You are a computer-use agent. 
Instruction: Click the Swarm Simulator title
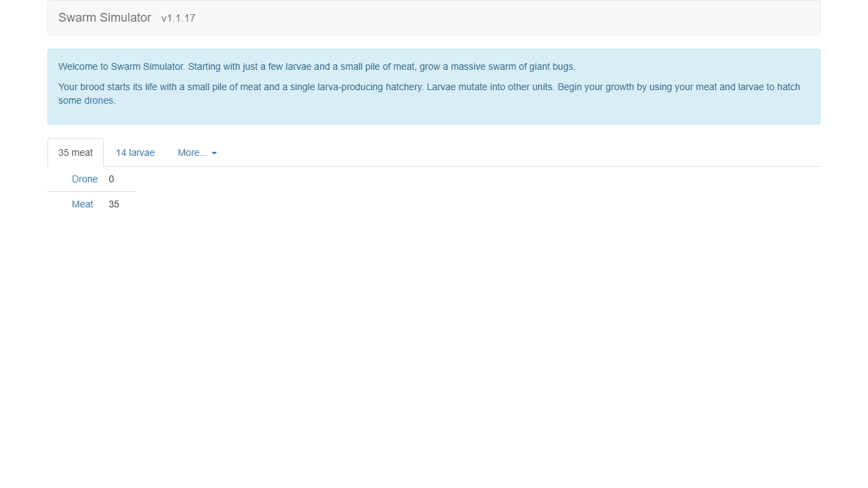click(x=104, y=18)
